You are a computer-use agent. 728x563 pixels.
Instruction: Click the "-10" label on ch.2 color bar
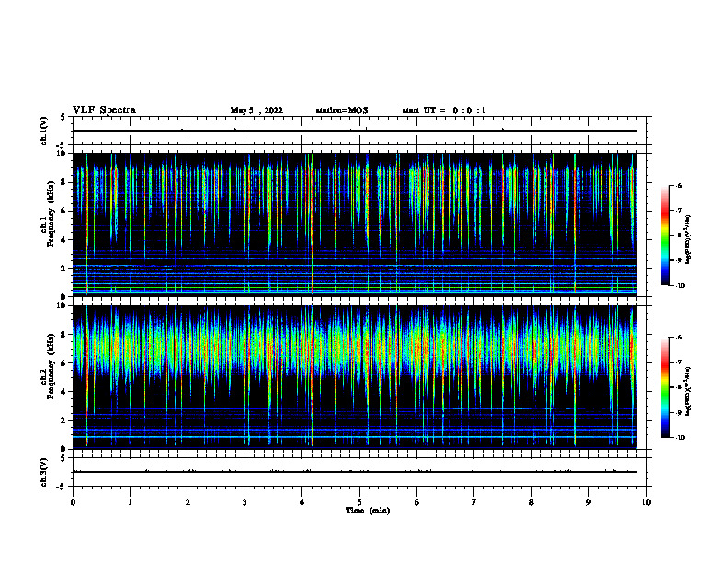(679, 437)
